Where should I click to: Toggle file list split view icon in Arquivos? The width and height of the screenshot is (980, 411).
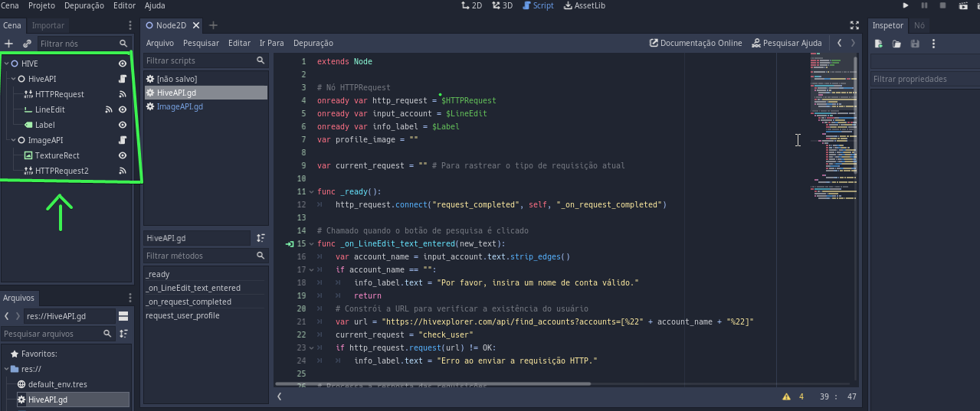[x=123, y=316]
